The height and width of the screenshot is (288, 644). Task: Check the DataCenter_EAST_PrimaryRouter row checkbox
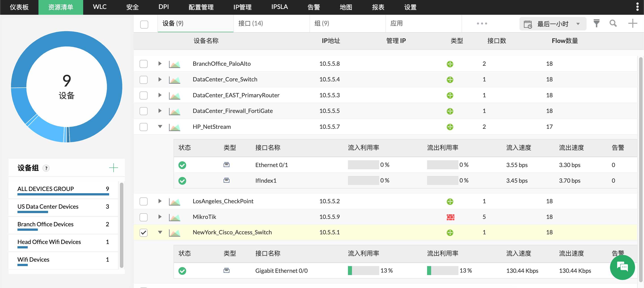(x=144, y=95)
